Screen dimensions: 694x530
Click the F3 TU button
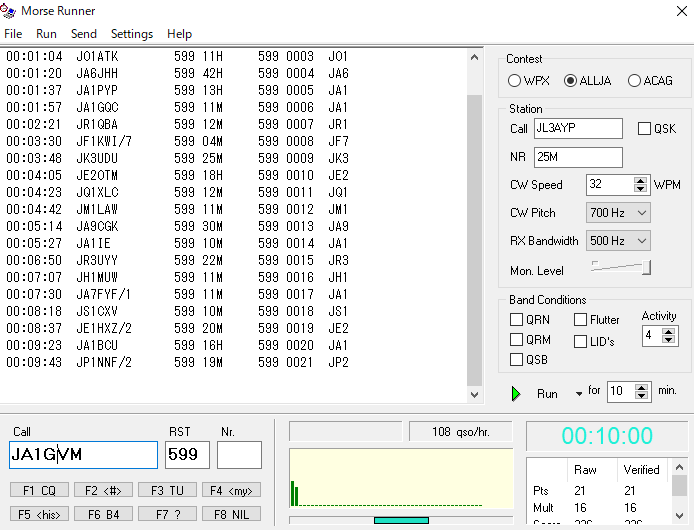165,490
